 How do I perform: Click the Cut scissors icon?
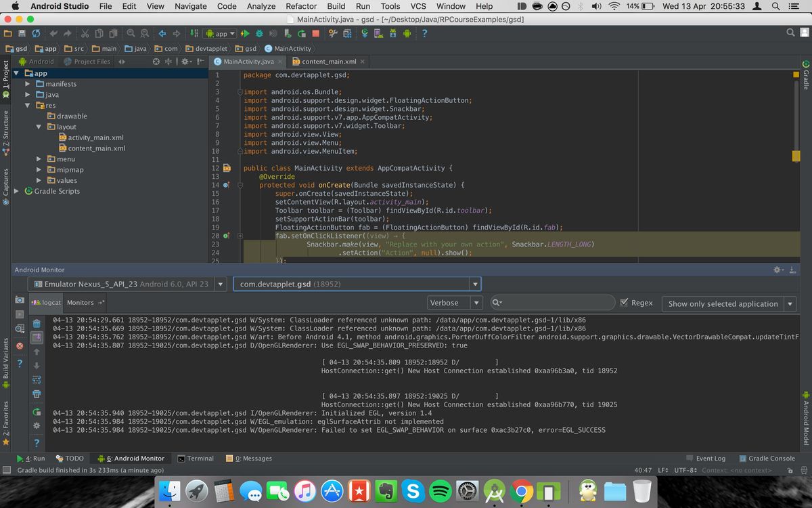pyautogui.click(x=85, y=33)
